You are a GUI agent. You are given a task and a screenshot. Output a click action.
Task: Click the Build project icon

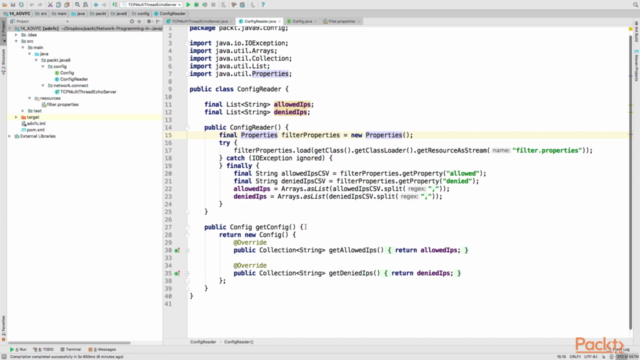click(x=115, y=4)
